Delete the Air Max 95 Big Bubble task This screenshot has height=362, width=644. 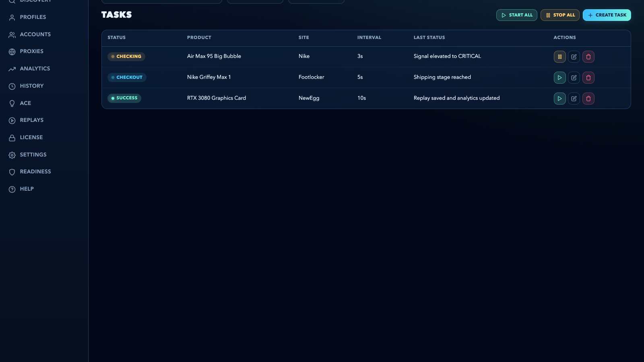click(588, 57)
